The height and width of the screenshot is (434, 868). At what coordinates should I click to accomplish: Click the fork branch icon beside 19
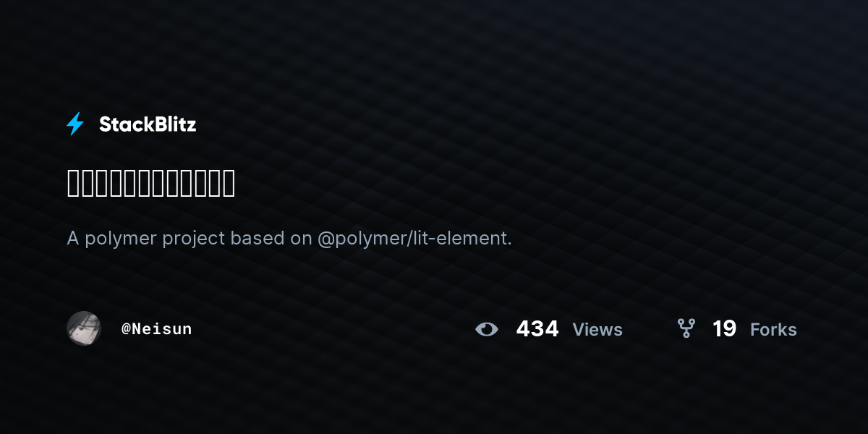click(x=686, y=328)
